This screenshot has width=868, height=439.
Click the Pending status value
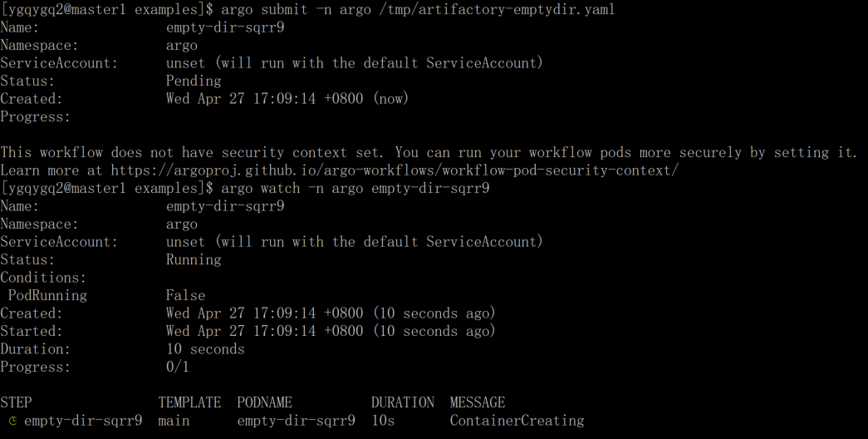click(x=194, y=81)
